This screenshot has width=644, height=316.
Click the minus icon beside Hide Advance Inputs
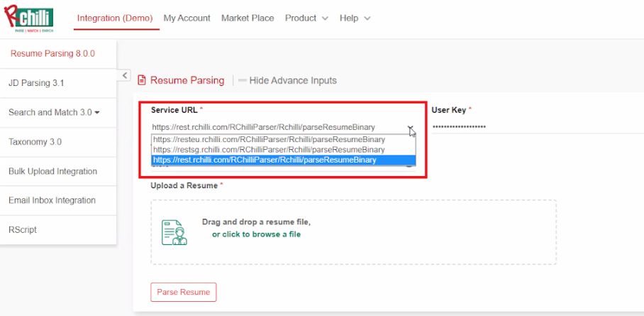[243, 80]
